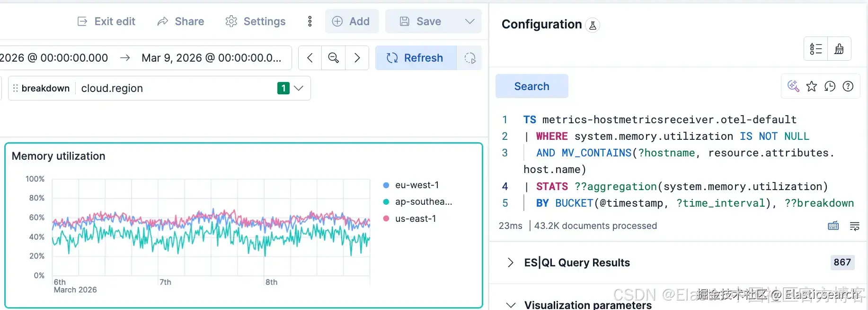Click the shapes list layers icon
The image size is (868, 310).
point(816,49)
